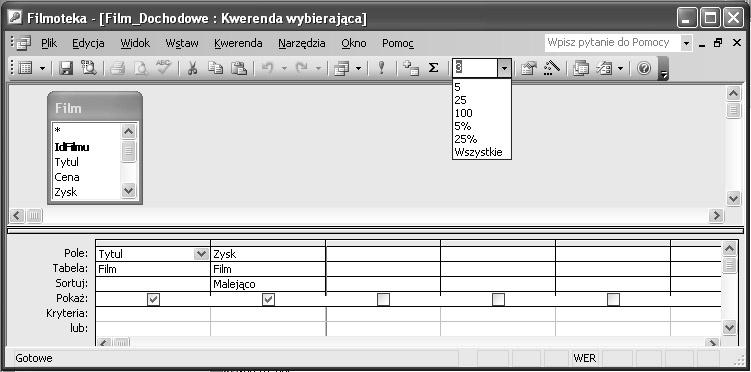Toggle the Totals sigma icon

pos(433,68)
